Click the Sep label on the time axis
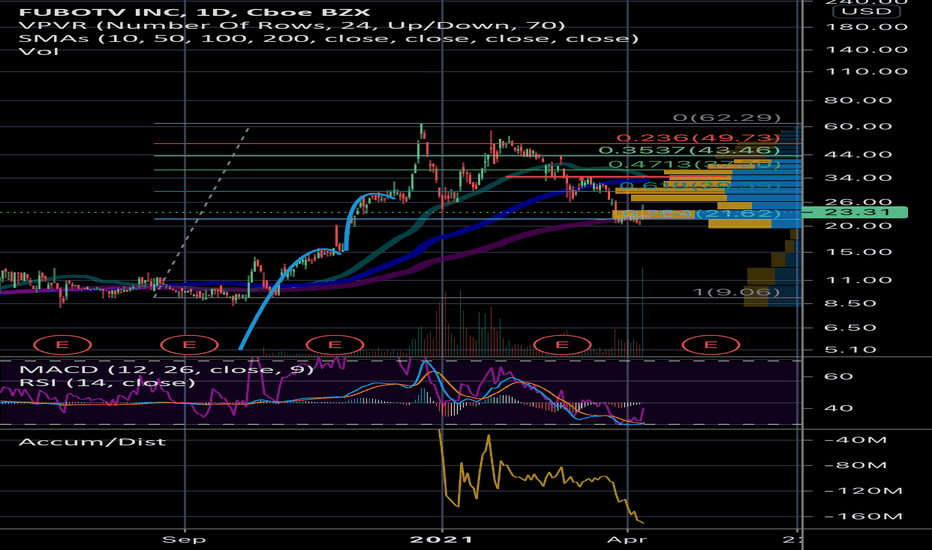 [x=184, y=539]
